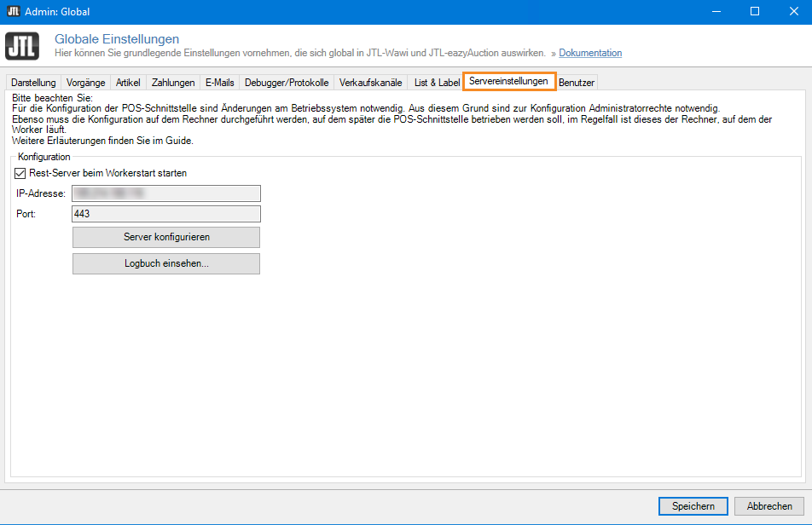This screenshot has height=525, width=812.
Task: Focus the Port field showing 443
Action: [166, 214]
